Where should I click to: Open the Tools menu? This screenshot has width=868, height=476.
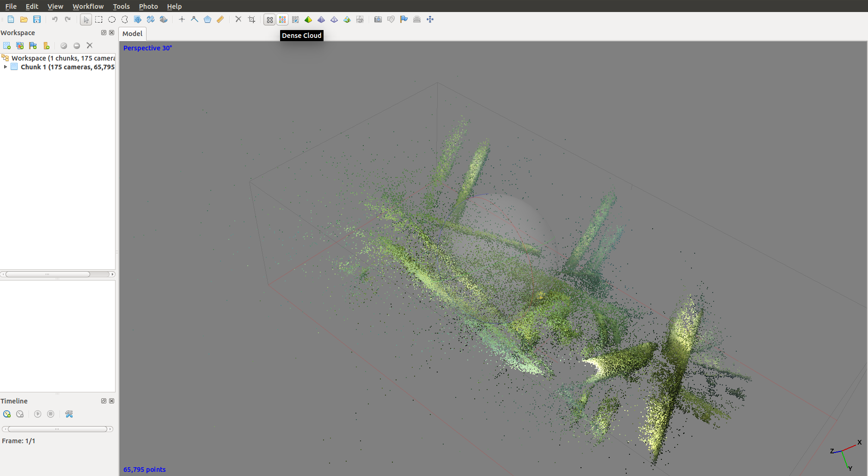[x=121, y=6]
